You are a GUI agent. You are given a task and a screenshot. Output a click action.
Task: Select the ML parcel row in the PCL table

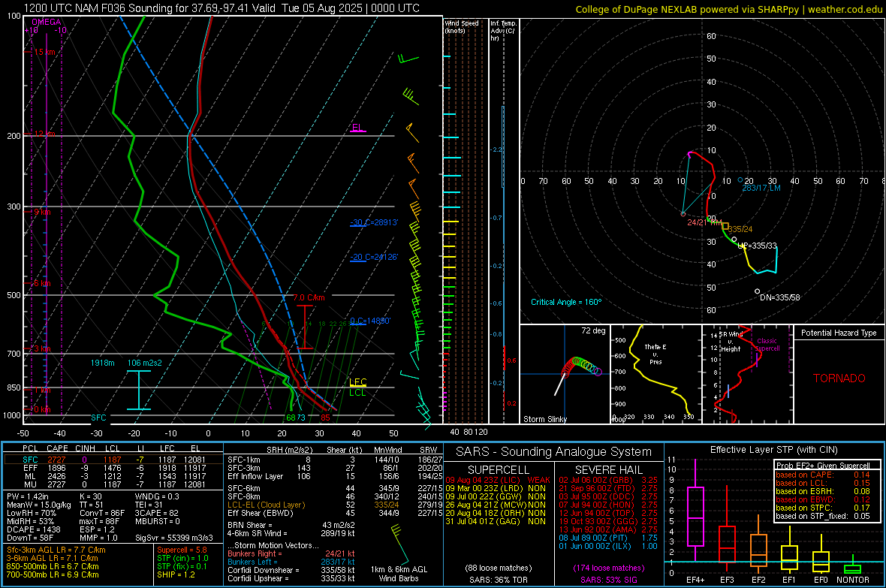113,476
